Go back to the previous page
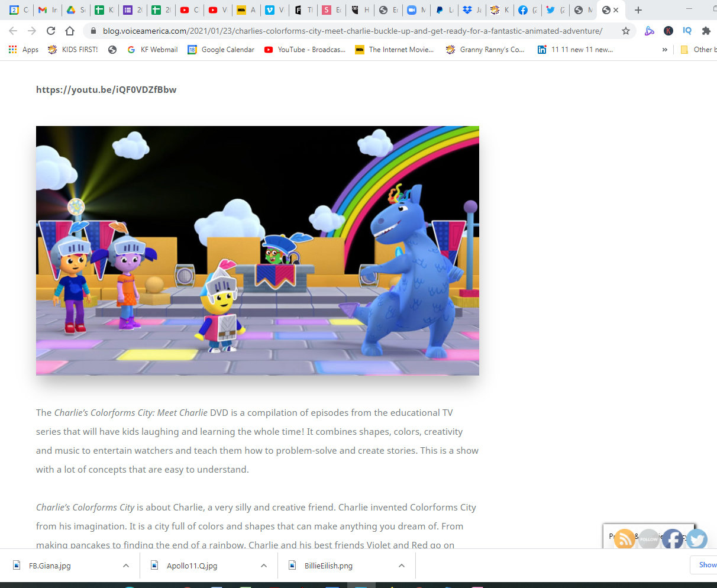The height and width of the screenshot is (588, 717). click(13, 31)
